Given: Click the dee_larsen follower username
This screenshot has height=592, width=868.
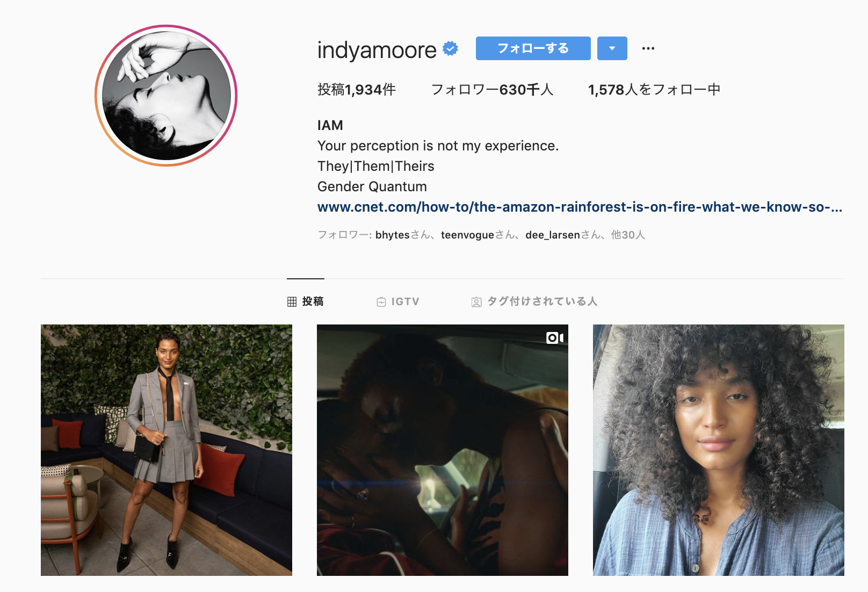Looking at the screenshot, I should point(553,235).
